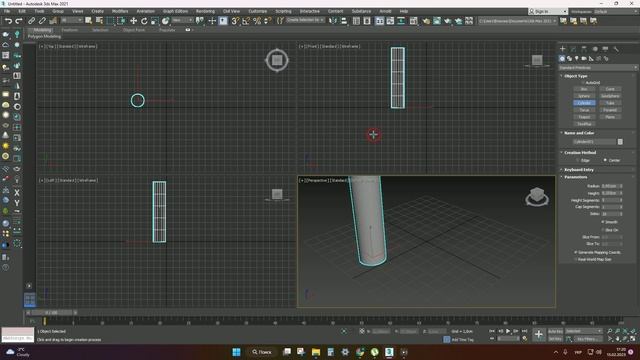The height and width of the screenshot is (360, 640).
Task: Click the Top viewport ViewCube
Action: point(277,60)
